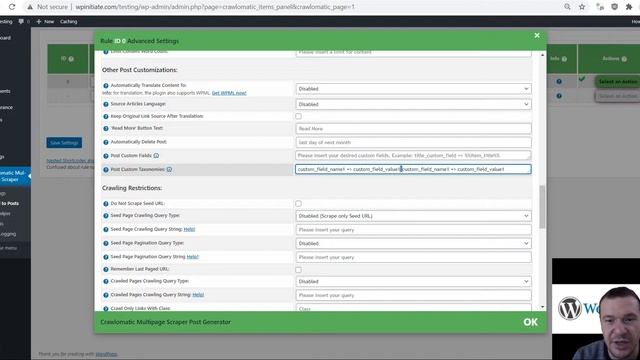
Task: Click into Post Custom Taxonomies input
Action: point(413,169)
